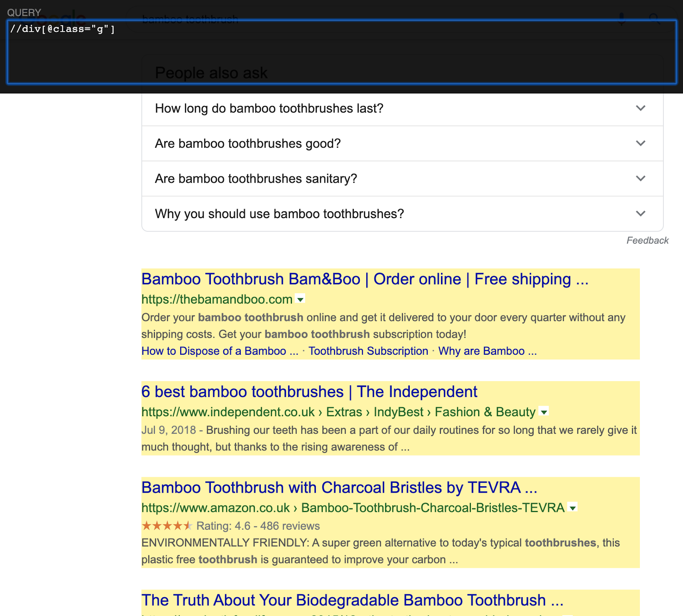Click the 'Jul 9, 2018' date text
This screenshot has width=683, height=616.
(x=169, y=430)
